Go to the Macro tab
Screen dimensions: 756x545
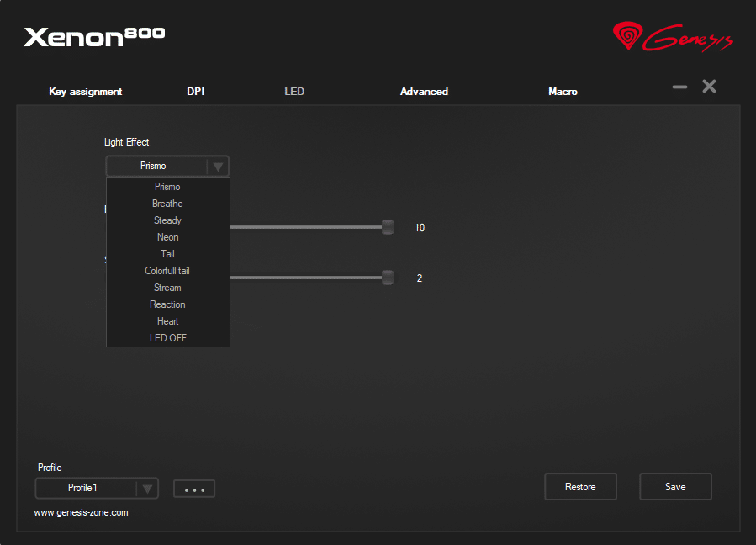[563, 92]
